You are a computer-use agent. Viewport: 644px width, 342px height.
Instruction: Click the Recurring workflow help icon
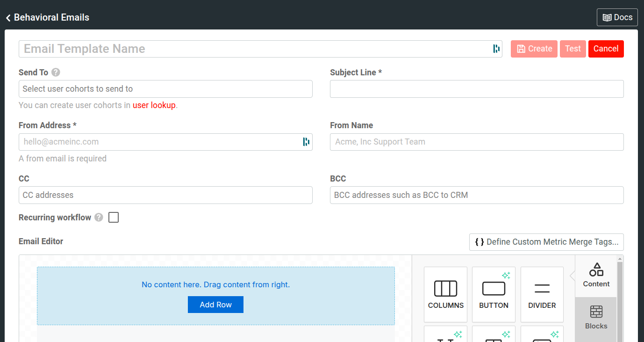point(98,217)
